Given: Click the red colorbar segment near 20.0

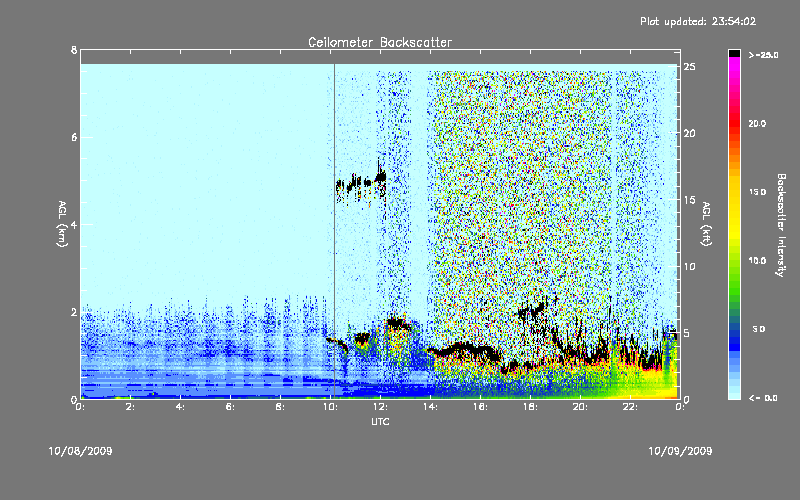Looking at the screenshot, I should click(x=734, y=123).
